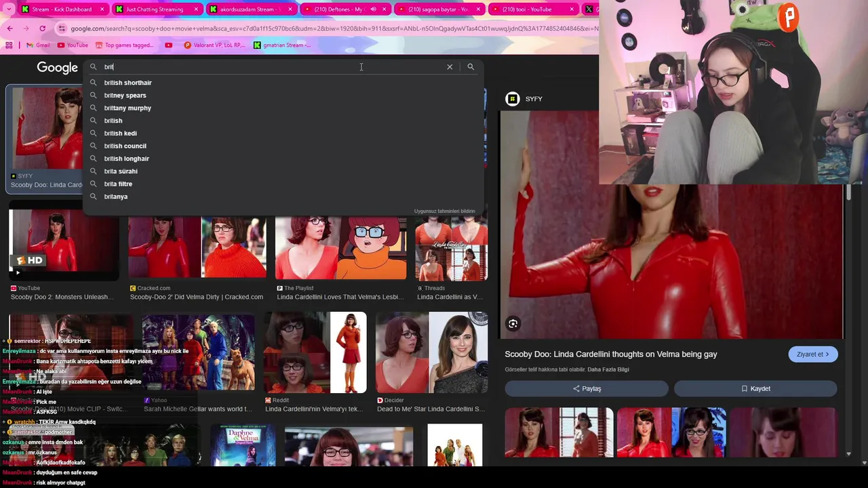Open the preview title about Velma being gay
This screenshot has height=488, width=868.
coord(610,354)
